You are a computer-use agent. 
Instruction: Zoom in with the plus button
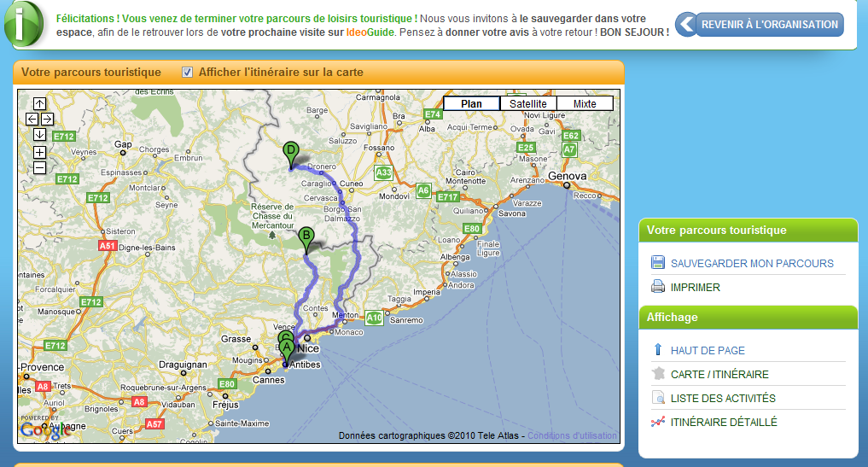[39, 152]
